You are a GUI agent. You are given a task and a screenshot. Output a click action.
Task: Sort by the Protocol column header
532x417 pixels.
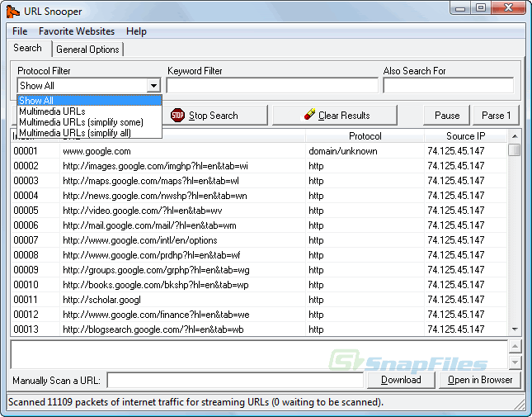pyautogui.click(x=365, y=136)
